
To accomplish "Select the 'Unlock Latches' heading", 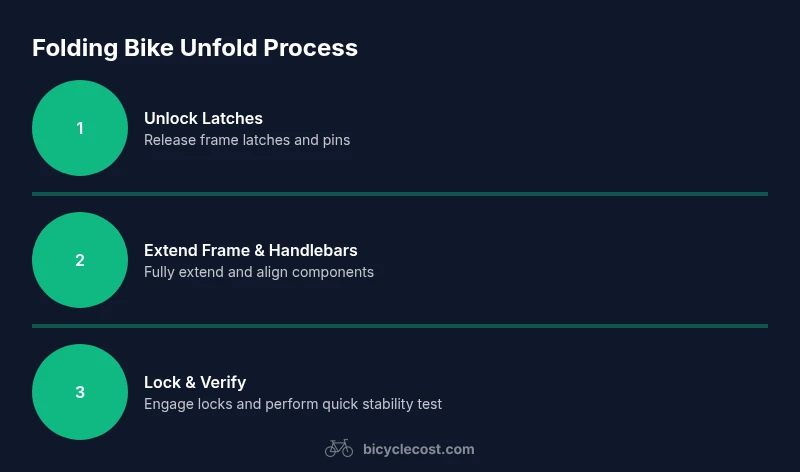I will pos(203,118).
